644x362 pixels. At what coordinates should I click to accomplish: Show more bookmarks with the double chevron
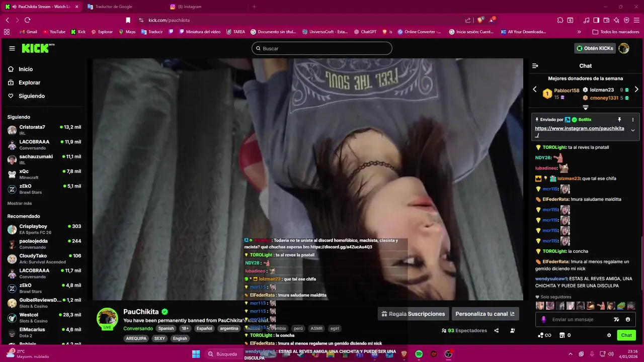pos(579,32)
